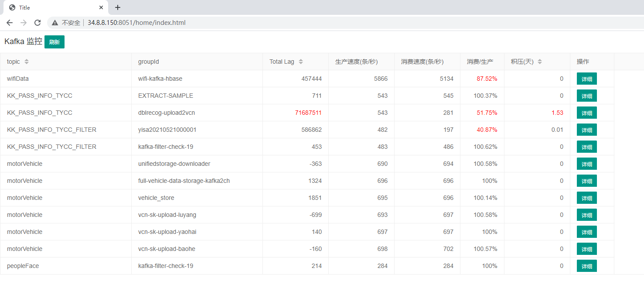644x302 pixels.
Task: Open 详细 for yisa20210521000001 row
Action: (x=586, y=130)
